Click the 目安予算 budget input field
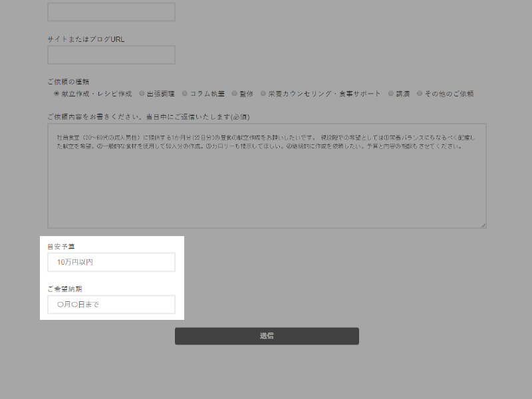532x399 pixels. pyautogui.click(x=111, y=262)
